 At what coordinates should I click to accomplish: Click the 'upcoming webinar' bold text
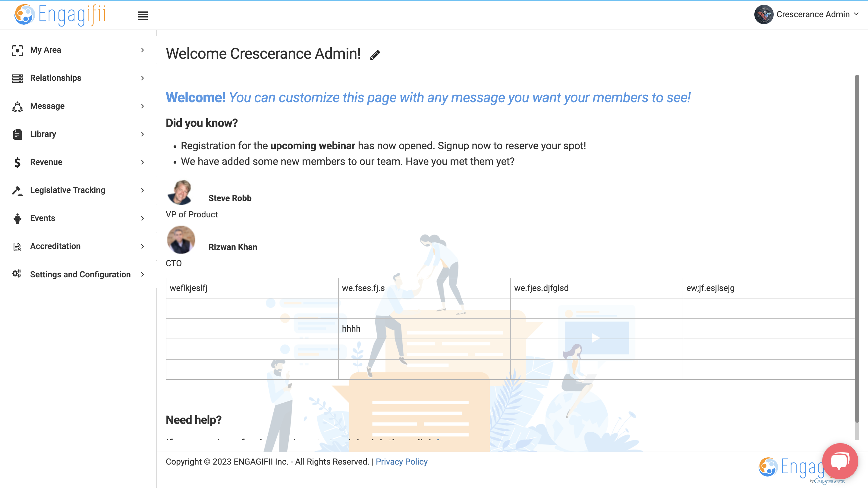[x=312, y=146]
